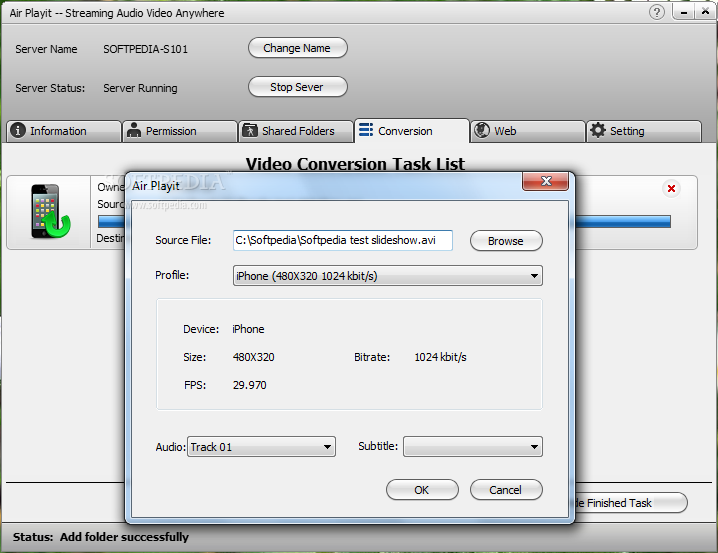Browse for a source file
The height and width of the screenshot is (553, 718).
pyautogui.click(x=506, y=241)
